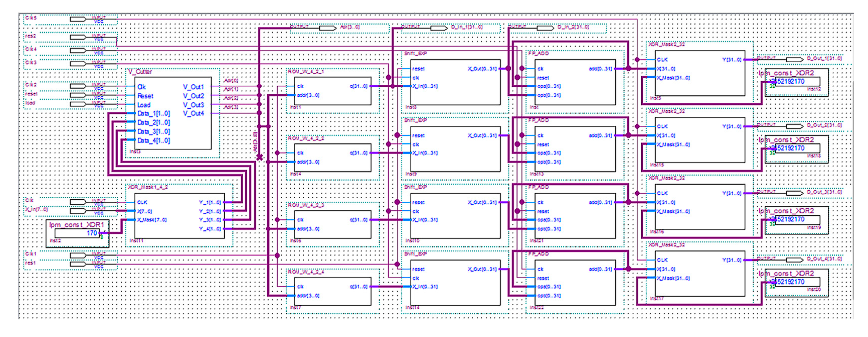
Task: Click the Adr[0] wire label
Action: [x=231, y=81]
